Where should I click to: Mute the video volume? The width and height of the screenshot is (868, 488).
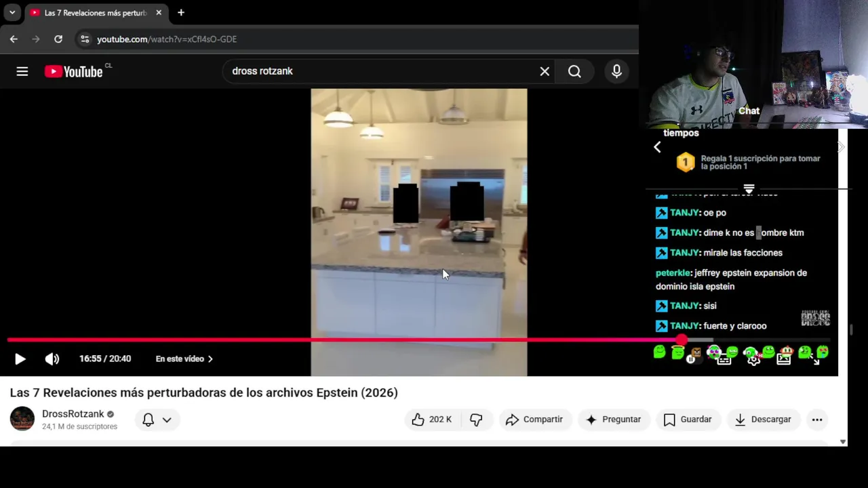click(x=52, y=359)
